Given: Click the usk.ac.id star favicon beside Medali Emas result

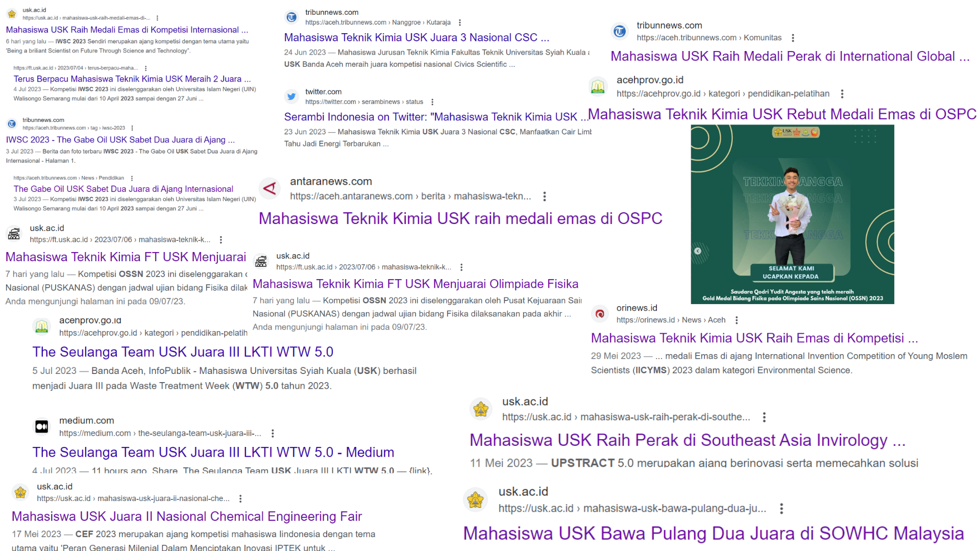Looking at the screenshot, I should 12,14.
